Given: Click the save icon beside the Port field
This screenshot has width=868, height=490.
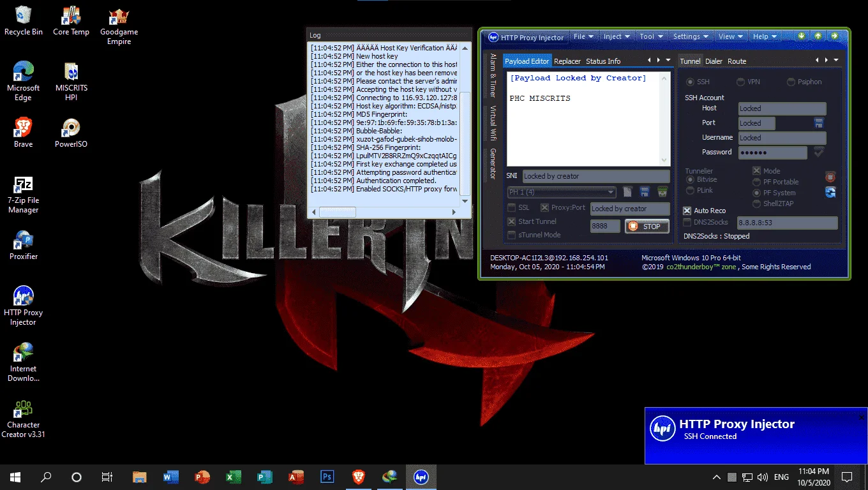Looking at the screenshot, I should [x=819, y=123].
